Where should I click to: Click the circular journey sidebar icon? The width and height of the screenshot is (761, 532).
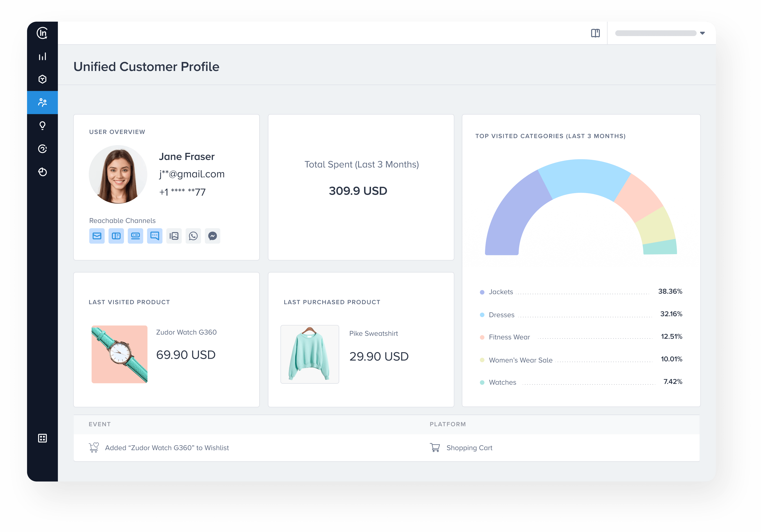click(42, 149)
